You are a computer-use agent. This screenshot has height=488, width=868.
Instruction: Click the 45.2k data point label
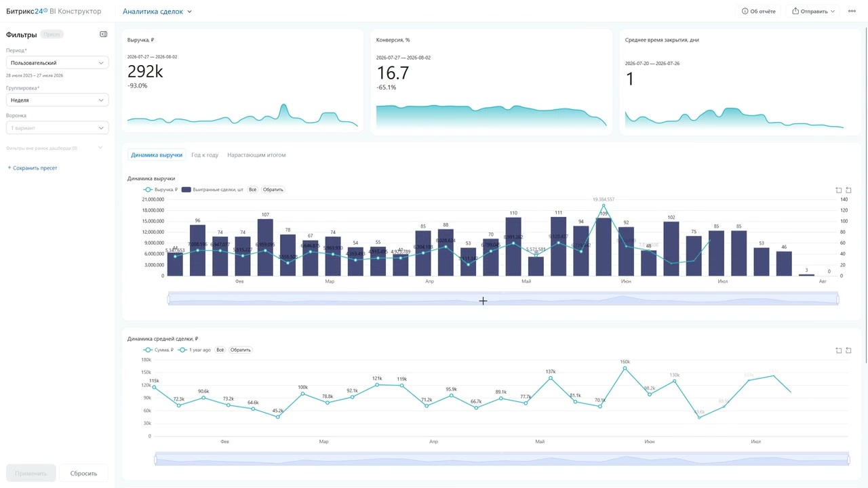(x=278, y=411)
